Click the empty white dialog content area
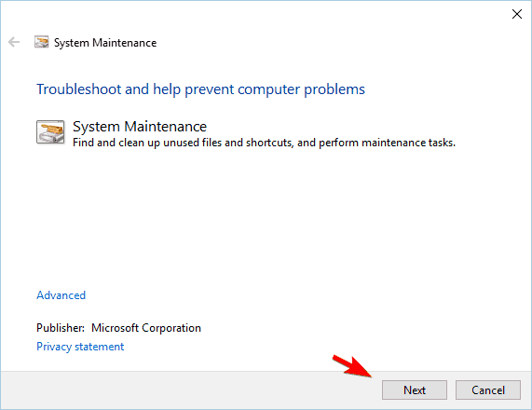The width and height of the screenshot is (532, 410). click(x=266, y=217)
